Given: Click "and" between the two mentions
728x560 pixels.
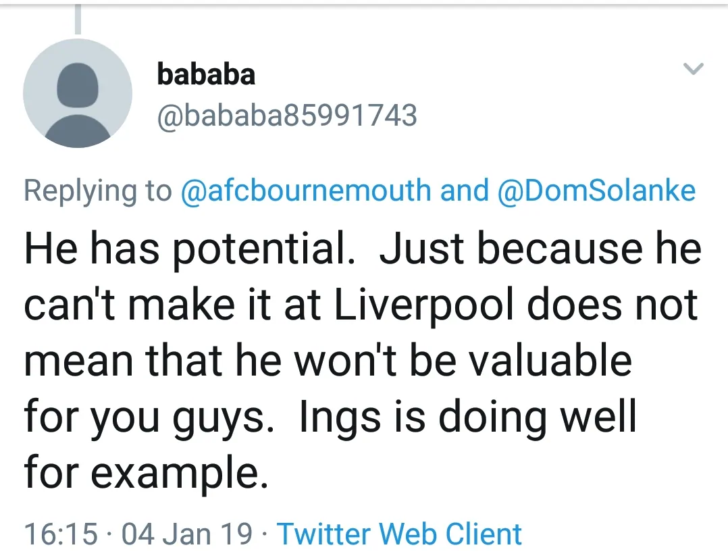Looking at the screenshot, I should [465, 190].
